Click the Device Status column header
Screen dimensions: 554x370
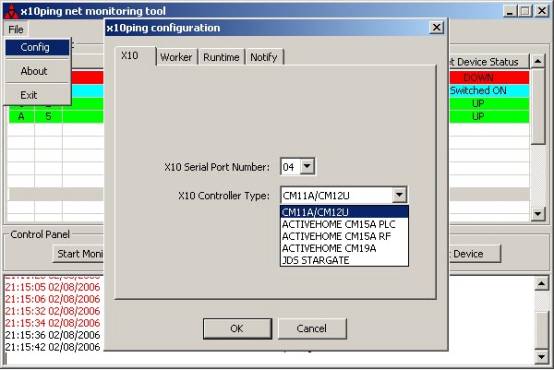489,62
